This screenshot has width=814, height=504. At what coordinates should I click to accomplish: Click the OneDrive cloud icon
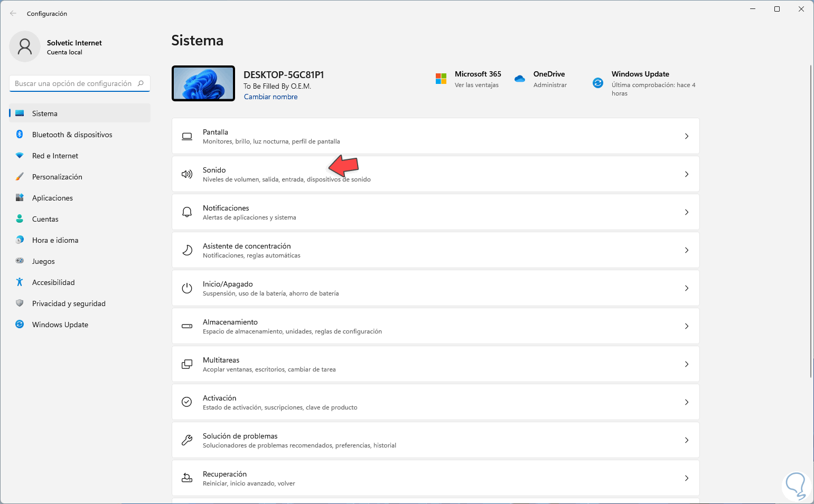520,79
